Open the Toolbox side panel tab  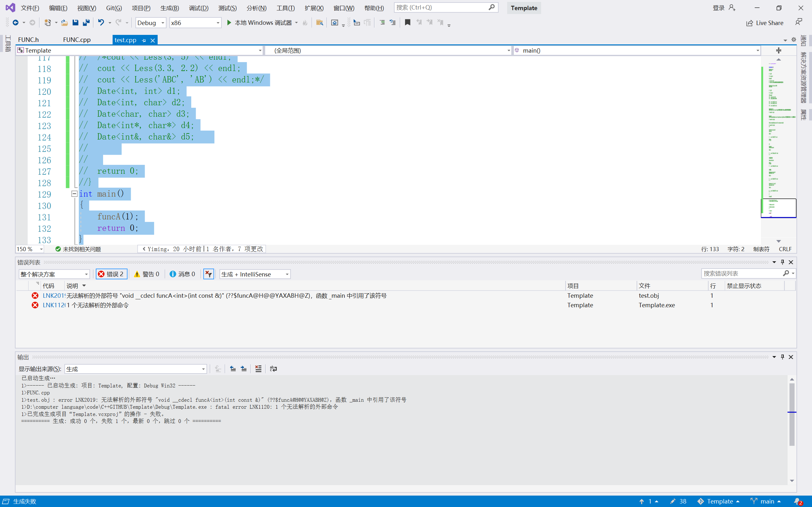[8, 43]
